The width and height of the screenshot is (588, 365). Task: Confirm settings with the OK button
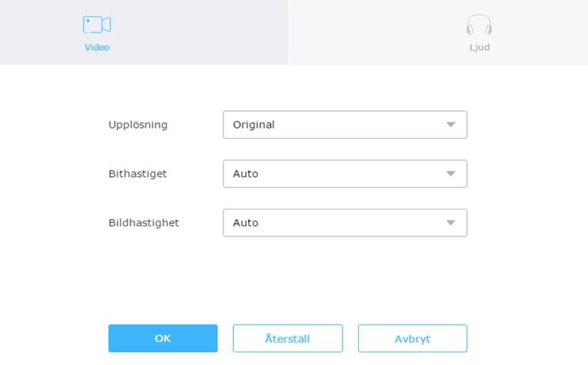(x=162, y=338)
